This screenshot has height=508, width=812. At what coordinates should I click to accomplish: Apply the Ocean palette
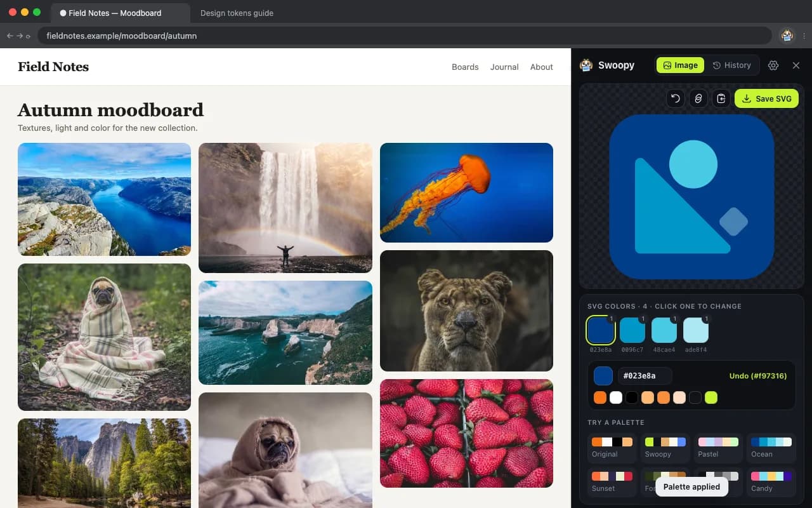point(771,448)
